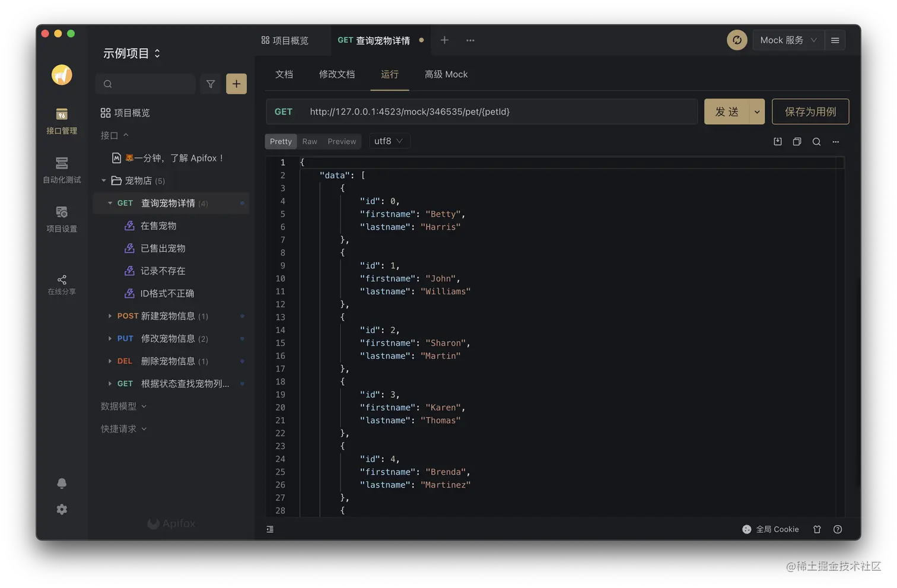Screen dimensions: 897x588
Task: Click the 在线分享 sidebar icon
Action: click(61, 284)
